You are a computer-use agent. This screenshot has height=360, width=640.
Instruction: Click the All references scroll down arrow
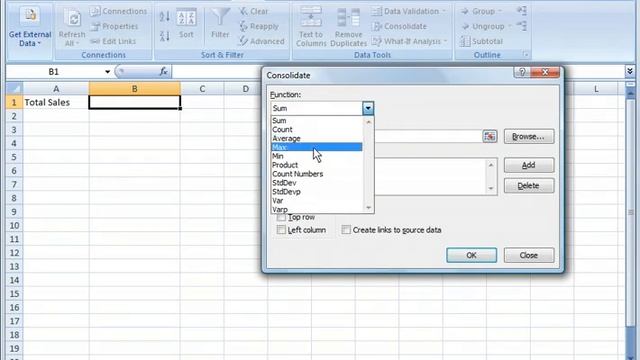pyautogui.click(x=491, y=188)
